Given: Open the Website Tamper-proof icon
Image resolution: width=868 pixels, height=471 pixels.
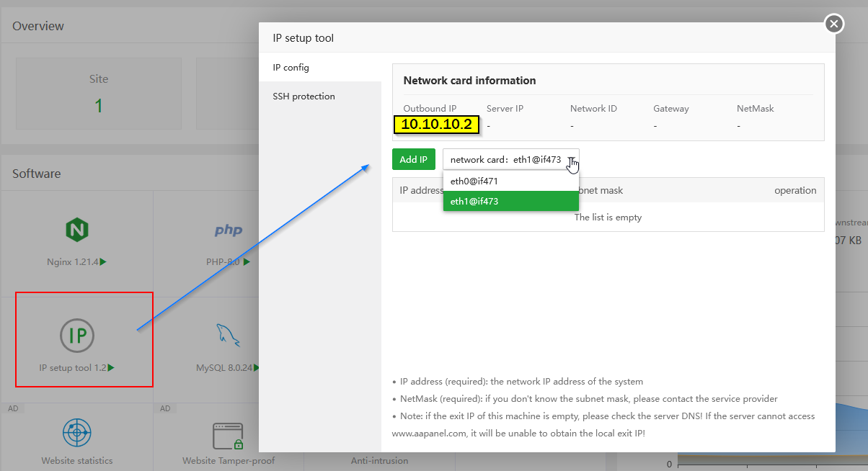Looking at the screenshot, I should point(228,435).
